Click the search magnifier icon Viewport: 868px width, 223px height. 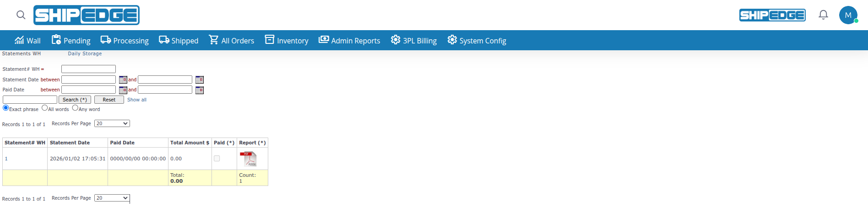tap(21, 15)
